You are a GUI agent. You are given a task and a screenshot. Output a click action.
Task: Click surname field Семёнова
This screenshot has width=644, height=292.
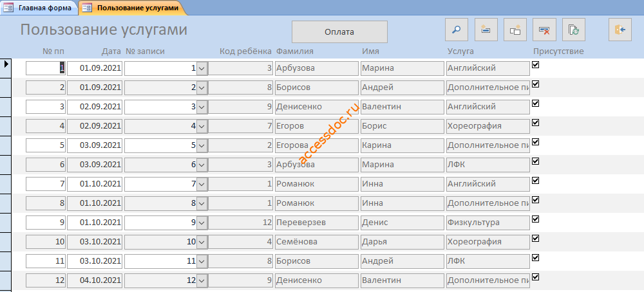click(317, 242)
